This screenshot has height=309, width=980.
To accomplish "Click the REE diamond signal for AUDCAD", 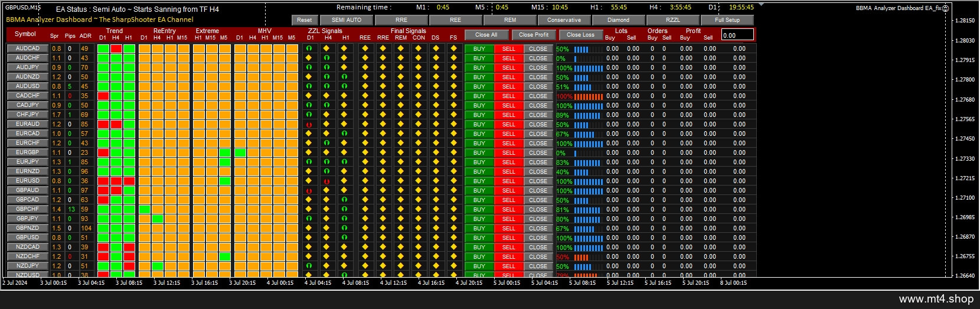I will [365, 48].
